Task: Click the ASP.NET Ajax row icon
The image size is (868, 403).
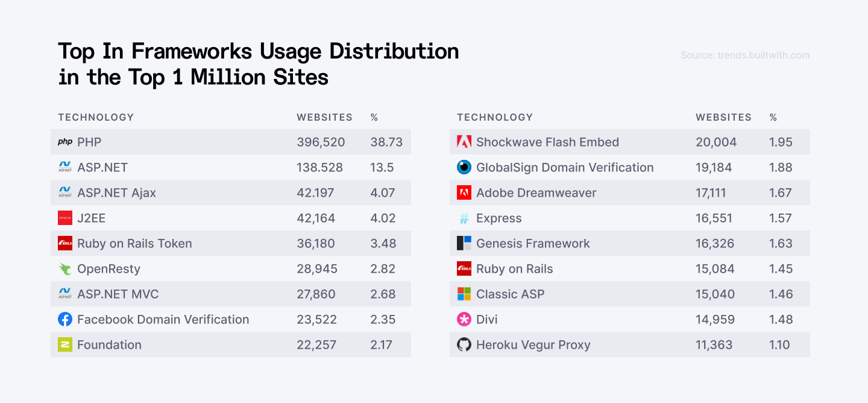Action: [x=65, y=193]
